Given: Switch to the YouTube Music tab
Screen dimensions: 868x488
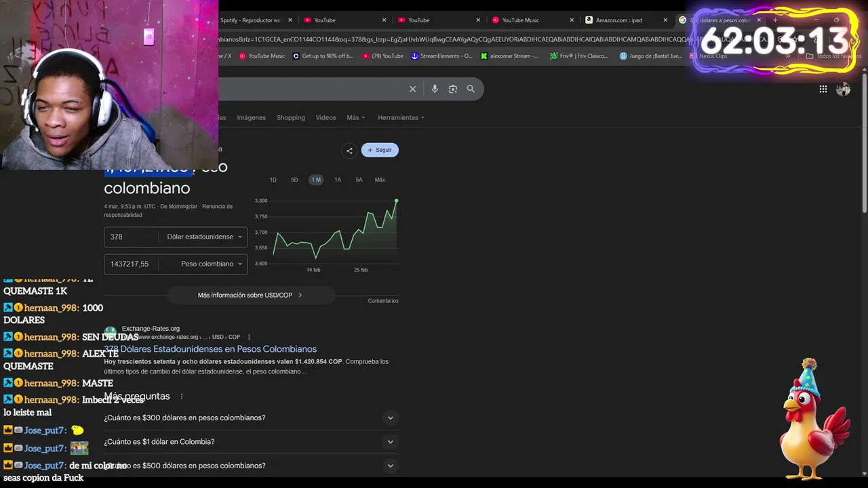Looking at the screenshot, I should tap(532, 20).
